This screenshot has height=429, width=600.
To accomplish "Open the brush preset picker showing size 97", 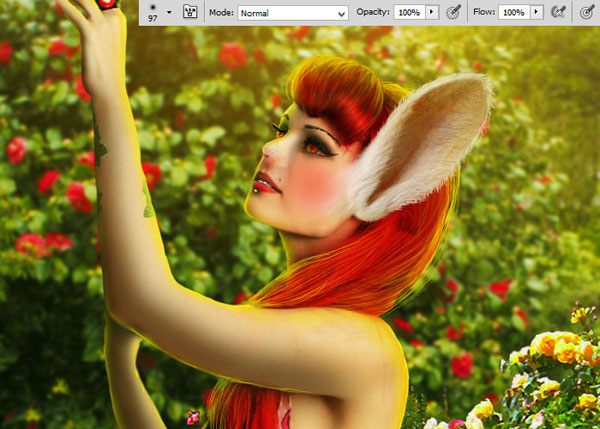I will pos(153,13).
